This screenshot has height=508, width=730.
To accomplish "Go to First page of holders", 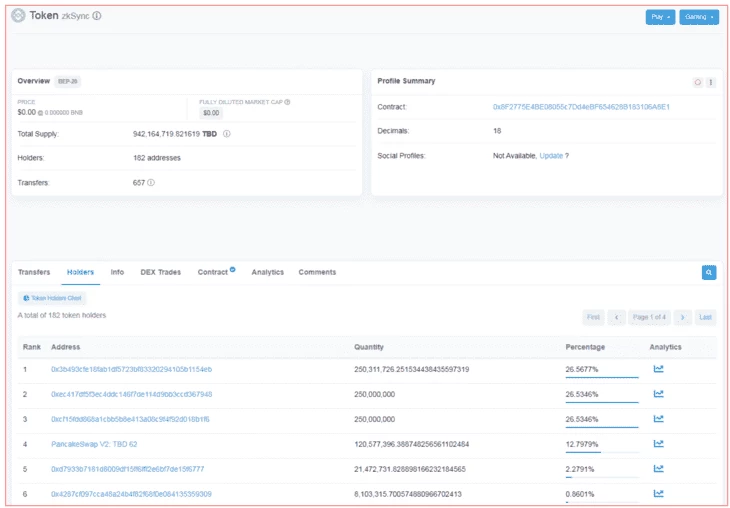I will [593, 317].
